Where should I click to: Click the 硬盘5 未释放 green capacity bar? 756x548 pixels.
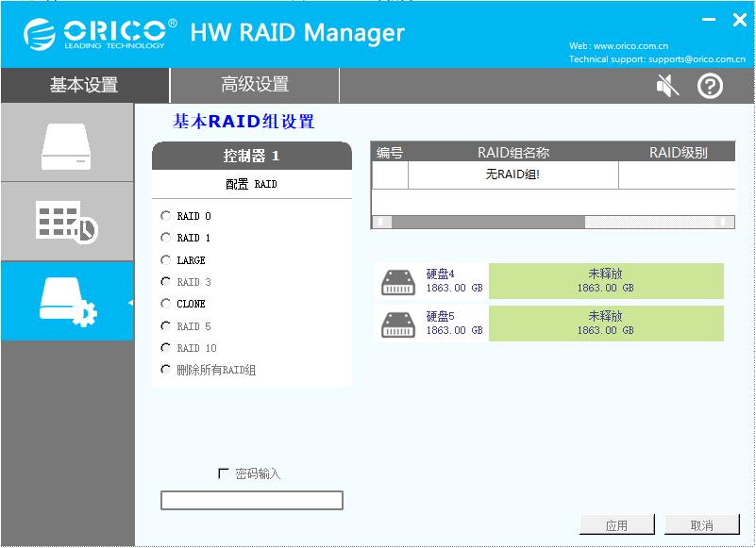(606, 324)
